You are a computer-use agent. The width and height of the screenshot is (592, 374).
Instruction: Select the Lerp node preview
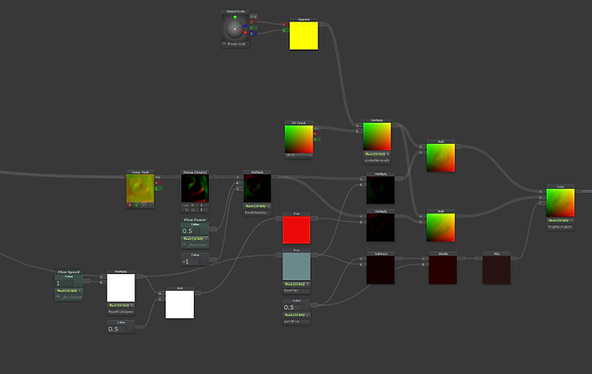point(560,203)
